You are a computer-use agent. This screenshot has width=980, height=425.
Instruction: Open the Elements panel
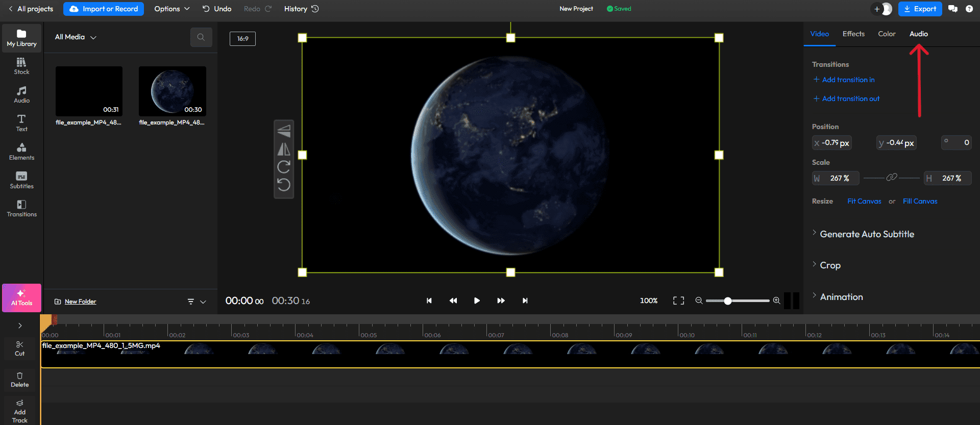pyautogui.click(x=21, y=152)
